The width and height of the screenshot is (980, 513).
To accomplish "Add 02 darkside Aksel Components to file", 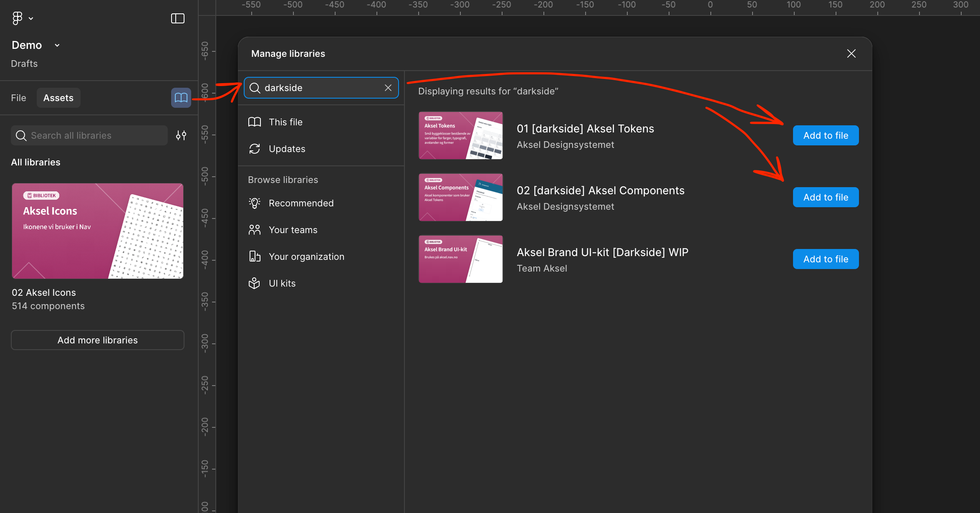I will pyautogui.click(x=825, y=197).
